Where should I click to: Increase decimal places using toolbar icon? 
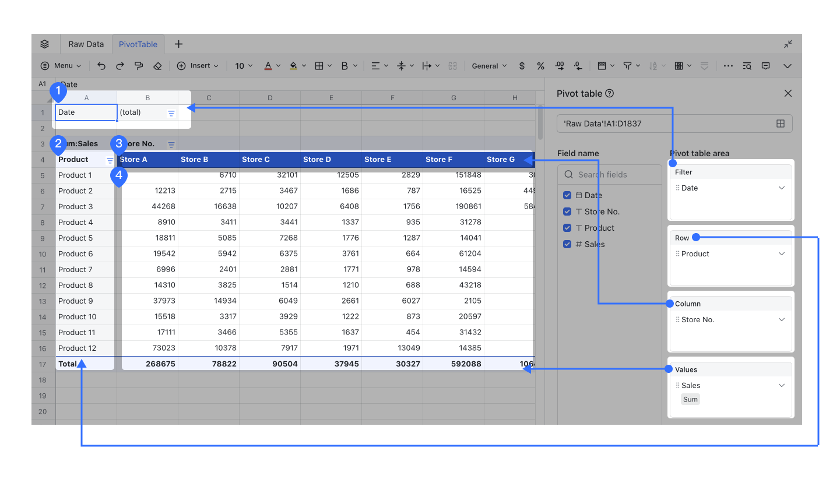[x=559, y=66]
